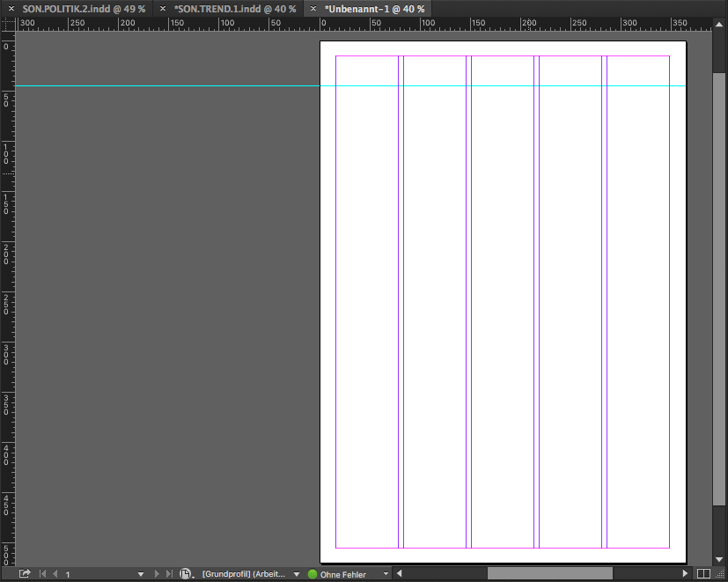
Task: Open the preflight document menu icon
Action: (x=186, y=574)
